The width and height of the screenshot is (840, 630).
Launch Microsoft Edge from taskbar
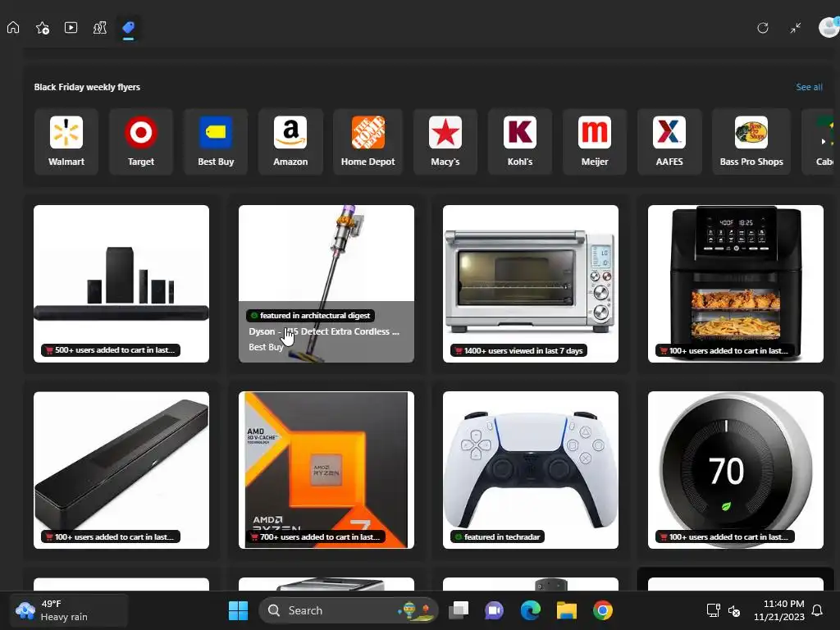(x=531, y=610)
